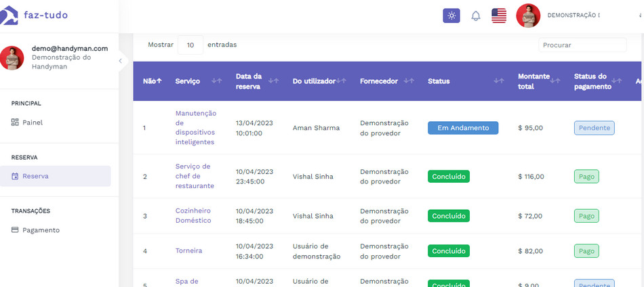Open Serviço de chef de restaurante link
This screenshot has width=644, height=287.
pos(195,176)
